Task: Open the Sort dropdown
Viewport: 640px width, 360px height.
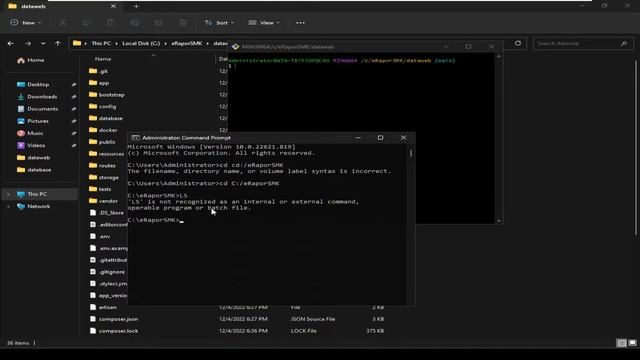Action: [220, 23]
